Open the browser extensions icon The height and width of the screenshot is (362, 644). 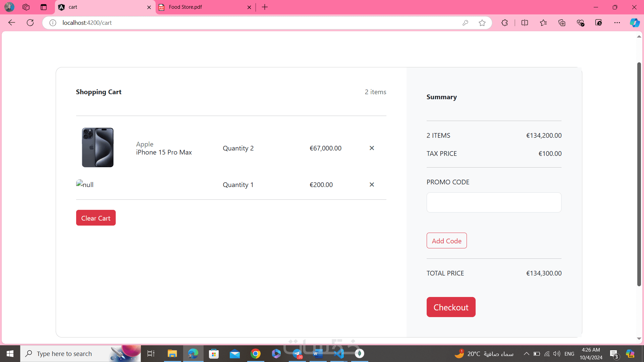click(504, 23)
